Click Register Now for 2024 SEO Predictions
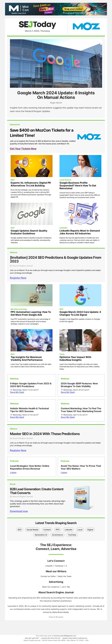112x644 pixels. click(x=18, y=278)
